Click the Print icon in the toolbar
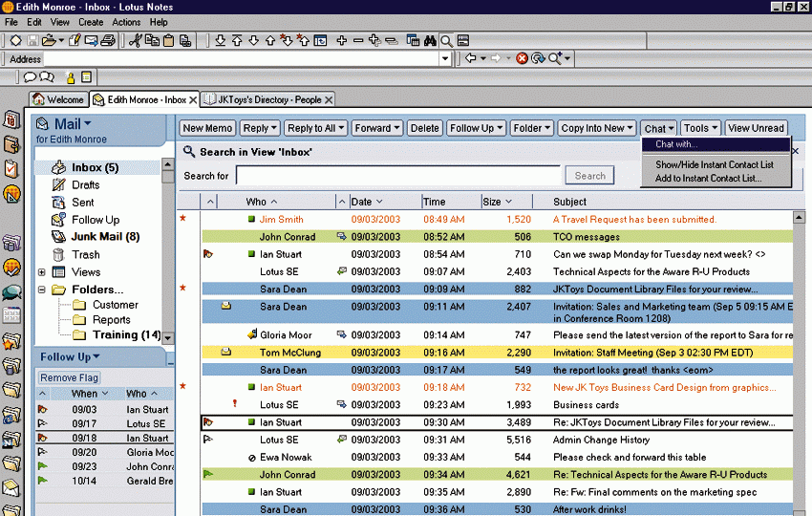Screen dimensions: 812x516 coord(108,40)
